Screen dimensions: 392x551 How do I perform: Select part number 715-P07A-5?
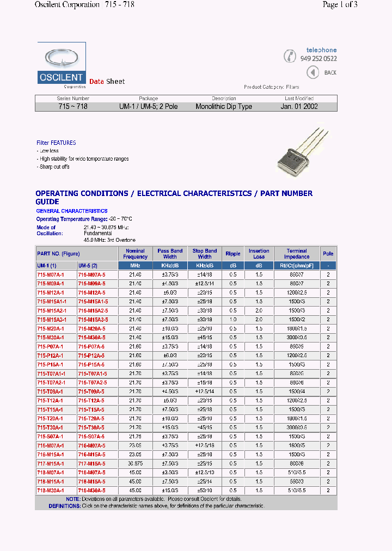click(91, 346)
